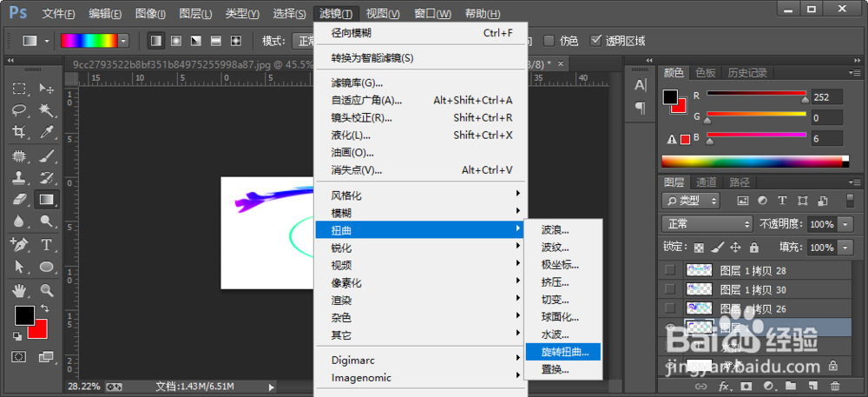Select the History Brush tool

coord(47,178)
